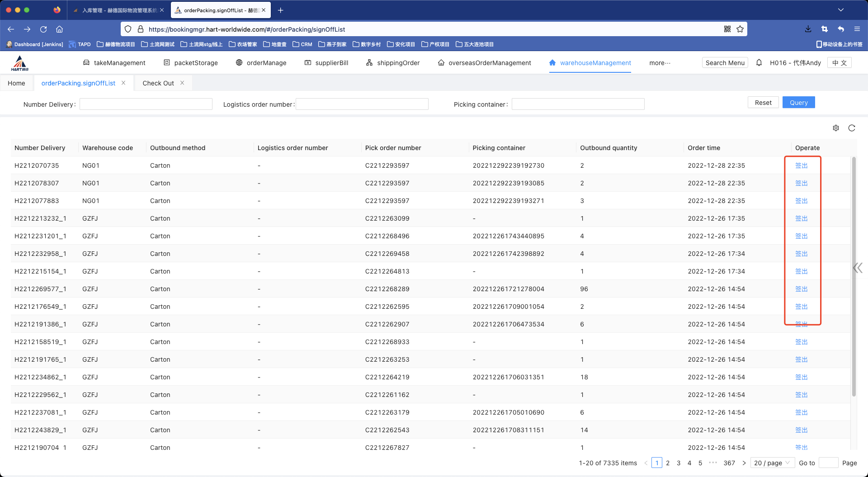Reload the page in the browser toolbar

(43, 29)
